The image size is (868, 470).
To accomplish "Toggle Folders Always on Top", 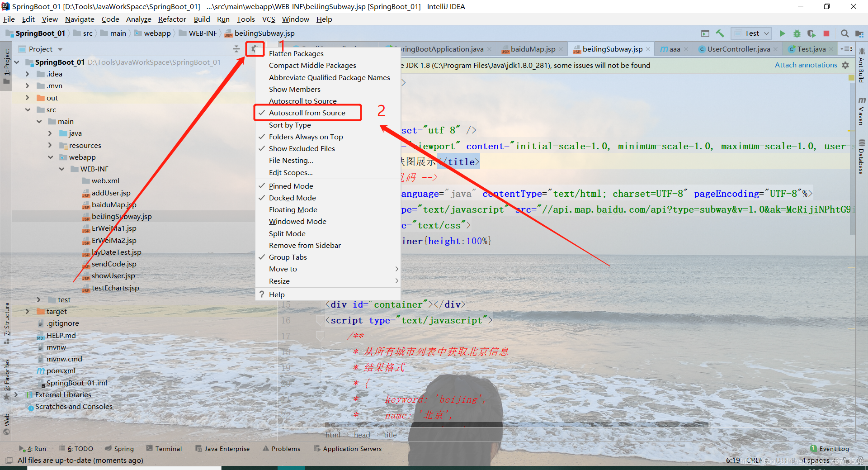I will point(328,137).
